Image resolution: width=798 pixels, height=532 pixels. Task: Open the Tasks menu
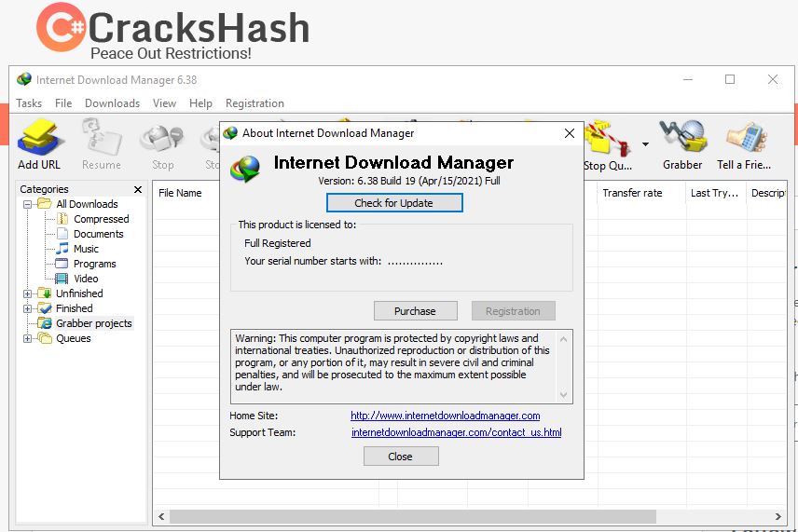[x=29, y=103]
